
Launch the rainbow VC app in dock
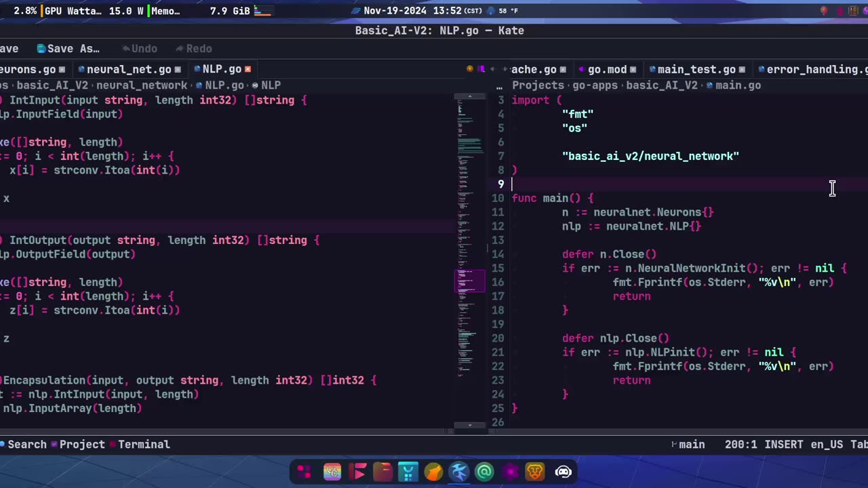[x=332, y=472]
